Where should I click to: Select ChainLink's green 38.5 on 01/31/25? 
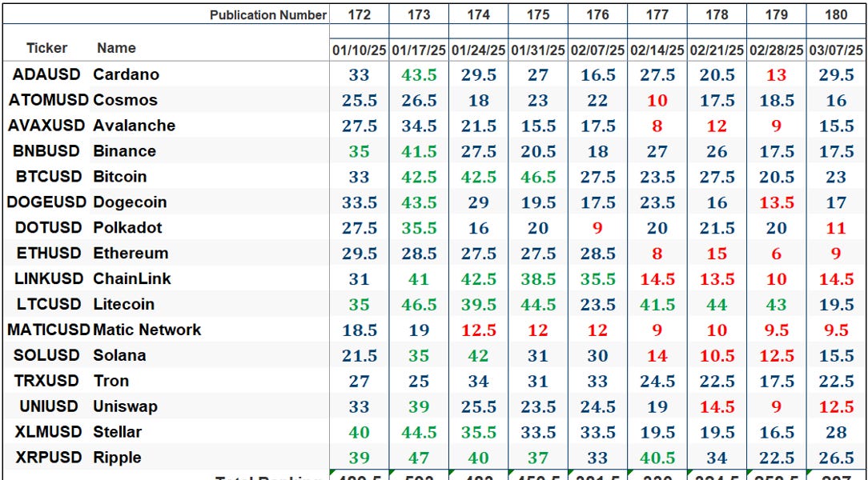pyautogui.click(x=537, y=278)
